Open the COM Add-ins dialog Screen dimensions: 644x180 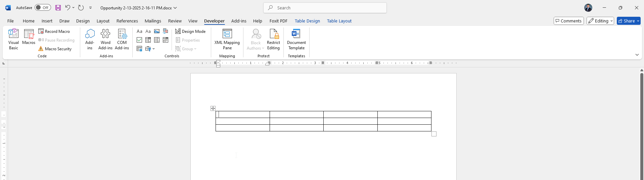122,39
